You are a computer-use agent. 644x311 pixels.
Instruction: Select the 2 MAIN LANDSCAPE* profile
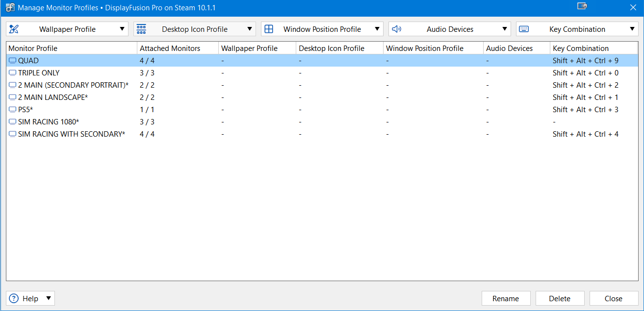tap(322, 97)
